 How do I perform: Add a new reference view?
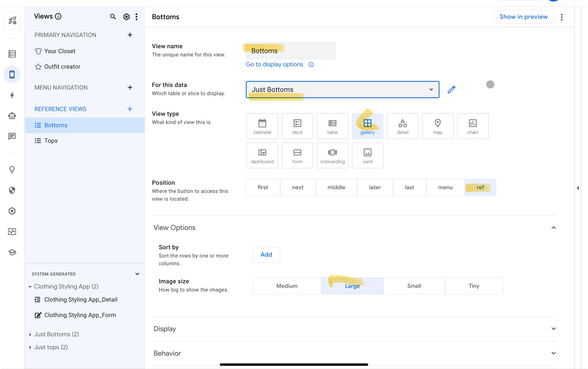(x=130, y=109)
